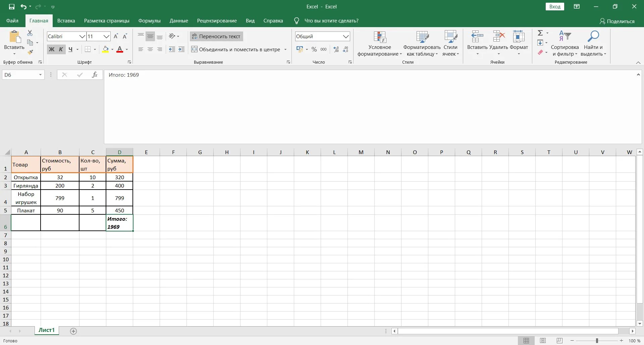Click the Поделиться share button
Viewport: 644px width, 345px height.
617,21
